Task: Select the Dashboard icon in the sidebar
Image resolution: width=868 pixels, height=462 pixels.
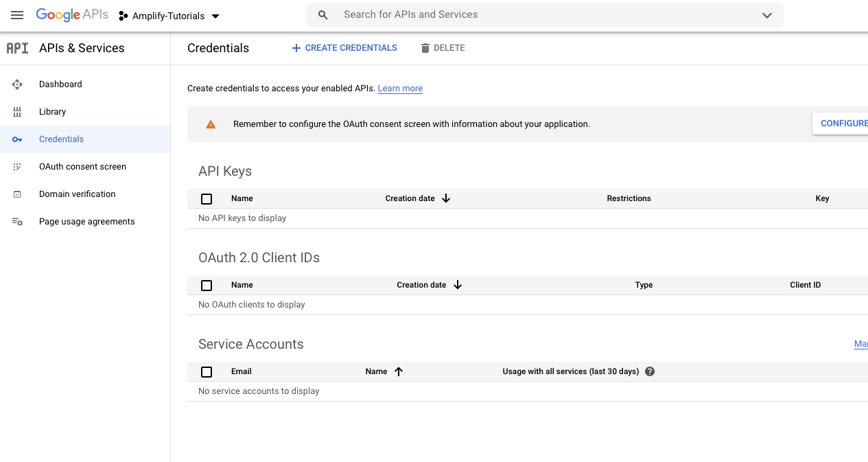Action: 16,84
